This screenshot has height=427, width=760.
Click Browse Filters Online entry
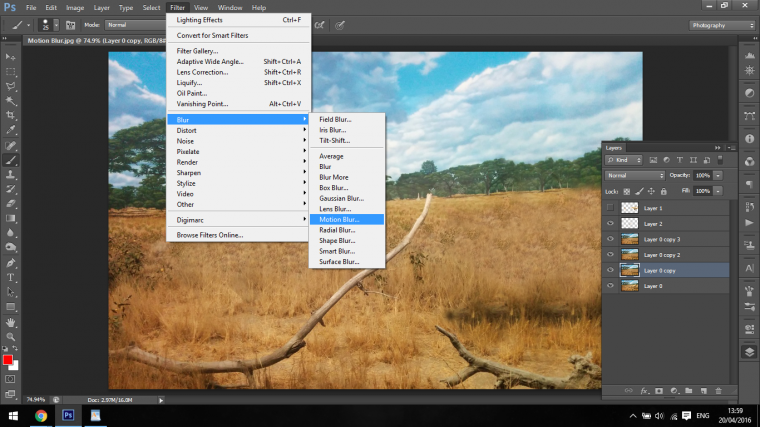click(x=238, y=235)
